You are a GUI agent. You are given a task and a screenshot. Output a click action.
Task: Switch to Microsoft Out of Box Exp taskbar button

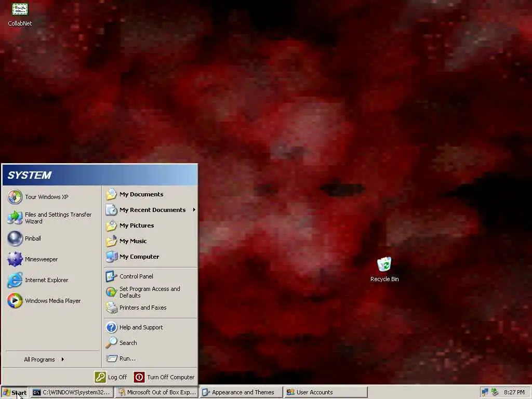[157, 393]
